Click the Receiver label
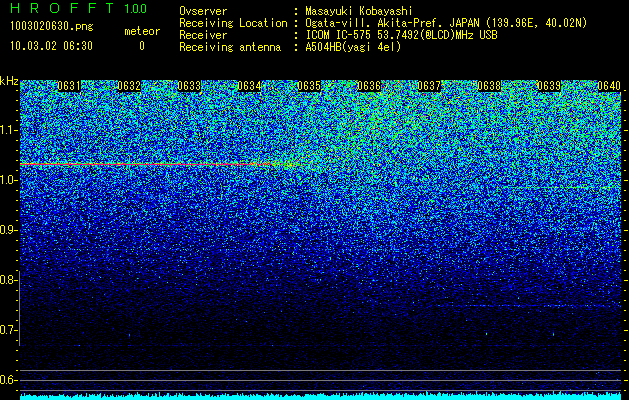 pos(203,35)
